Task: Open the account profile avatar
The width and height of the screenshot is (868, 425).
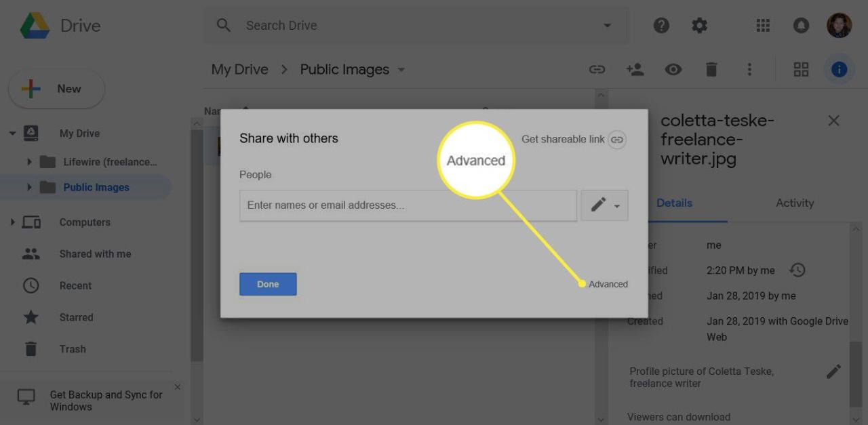Action: pos(839,26)
